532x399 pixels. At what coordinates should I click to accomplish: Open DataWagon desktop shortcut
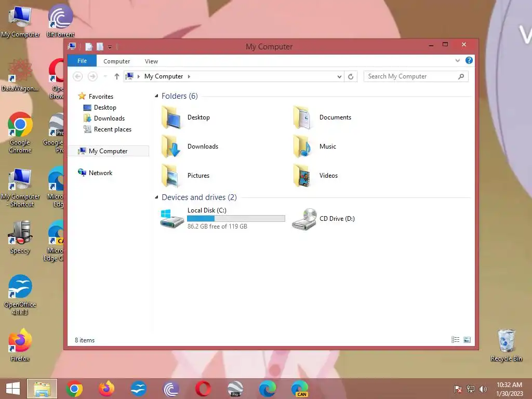pos(20,75)
